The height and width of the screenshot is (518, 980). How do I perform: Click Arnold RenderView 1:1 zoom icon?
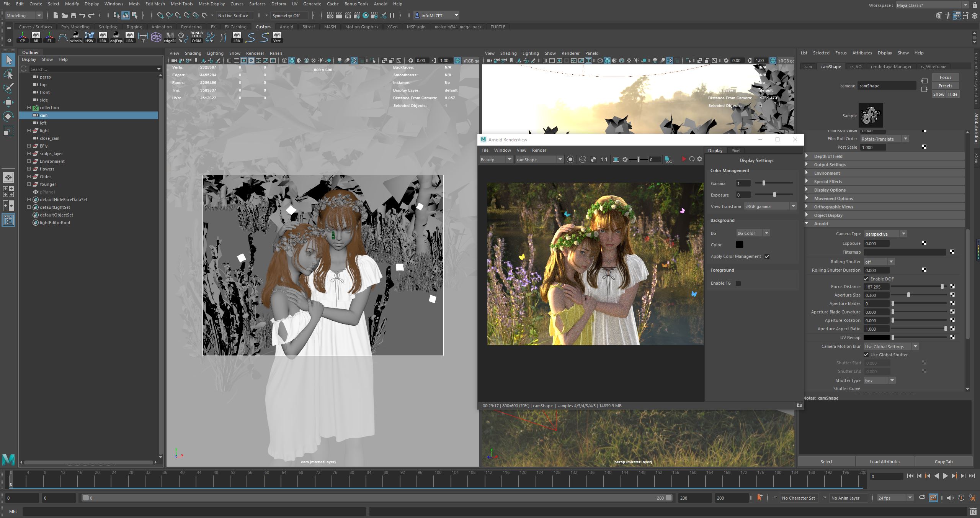[x=604, y=159]
